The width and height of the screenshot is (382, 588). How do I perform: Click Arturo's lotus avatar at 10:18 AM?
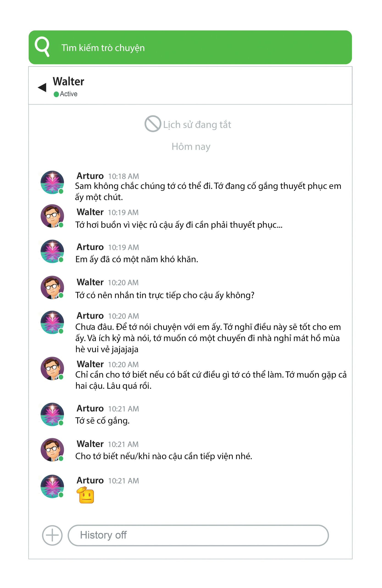(x=52, y=182)
